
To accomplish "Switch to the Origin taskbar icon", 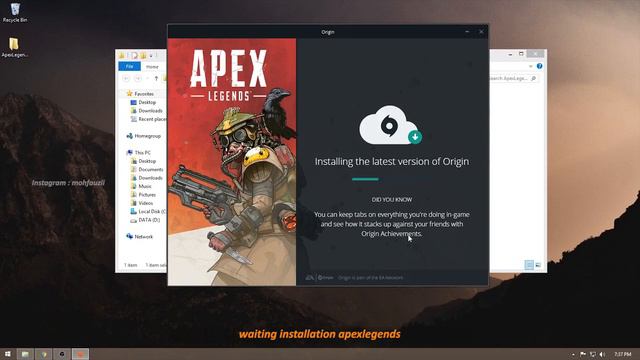I will [62, 354].
